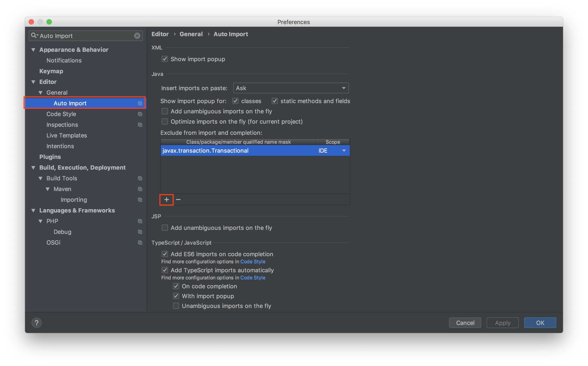Click project-level icon next to Inspections
The width and height of the screenshot is (588, 366).
click(x=140, y=125)
